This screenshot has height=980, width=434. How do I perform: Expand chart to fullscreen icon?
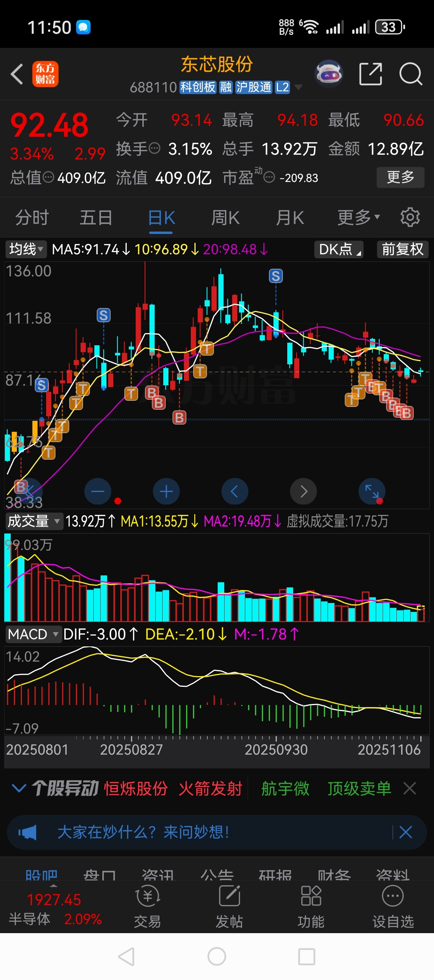[x=372, y=491]
